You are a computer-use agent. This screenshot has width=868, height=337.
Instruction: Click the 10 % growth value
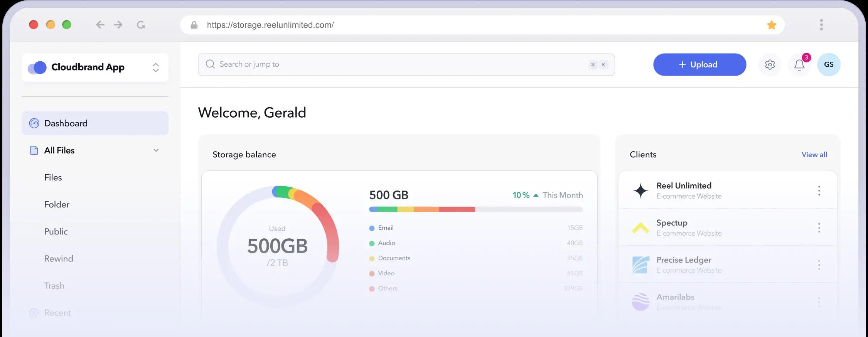(521, 195)
